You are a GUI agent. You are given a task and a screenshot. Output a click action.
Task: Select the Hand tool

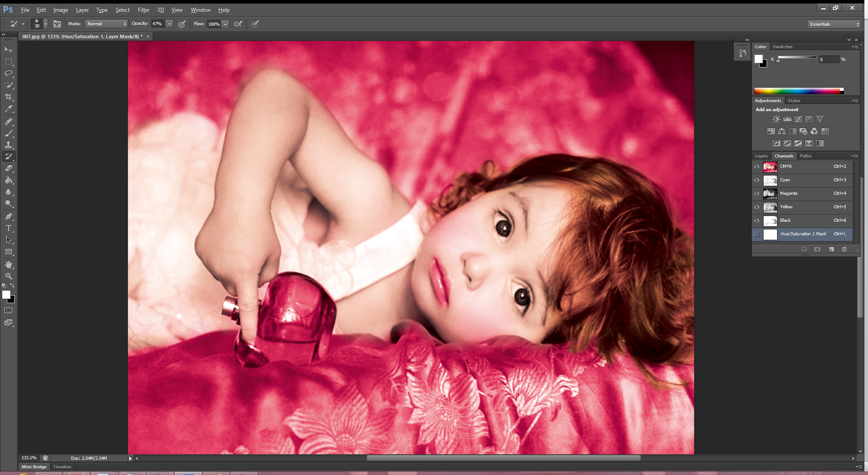point(9,264)
